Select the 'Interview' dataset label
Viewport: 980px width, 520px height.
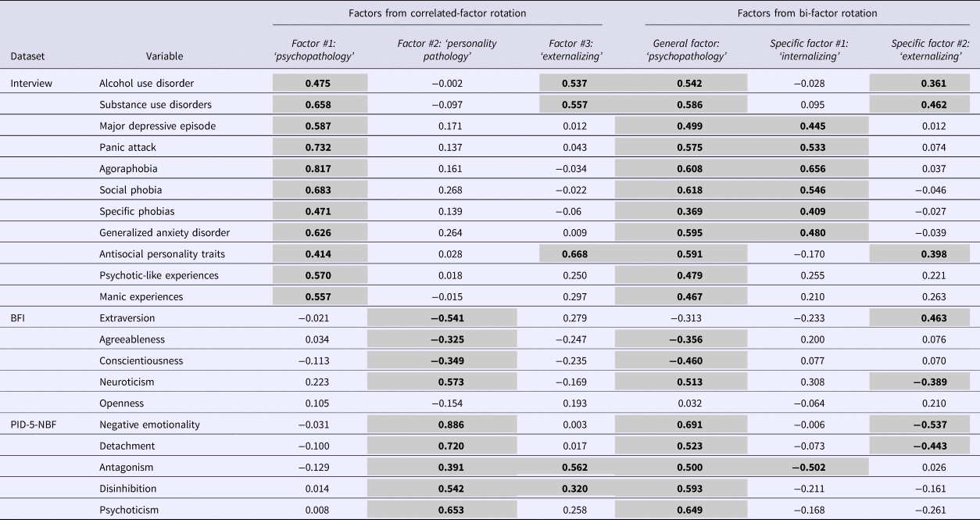(31, 83)
